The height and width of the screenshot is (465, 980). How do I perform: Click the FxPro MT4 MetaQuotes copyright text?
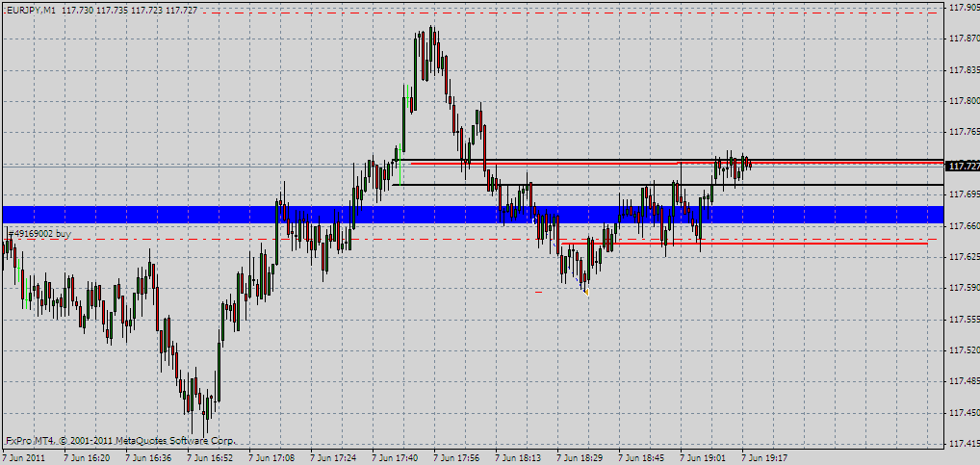coord(120,441)
